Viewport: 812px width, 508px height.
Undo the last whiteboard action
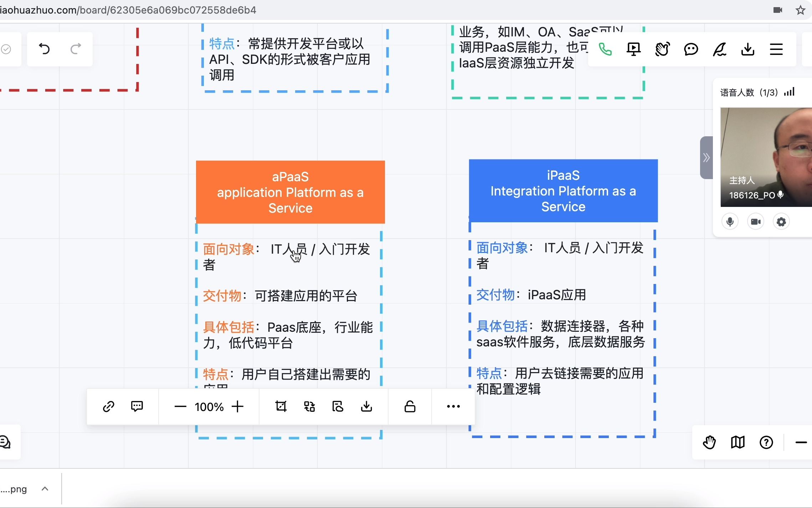[x=44, y=49]
